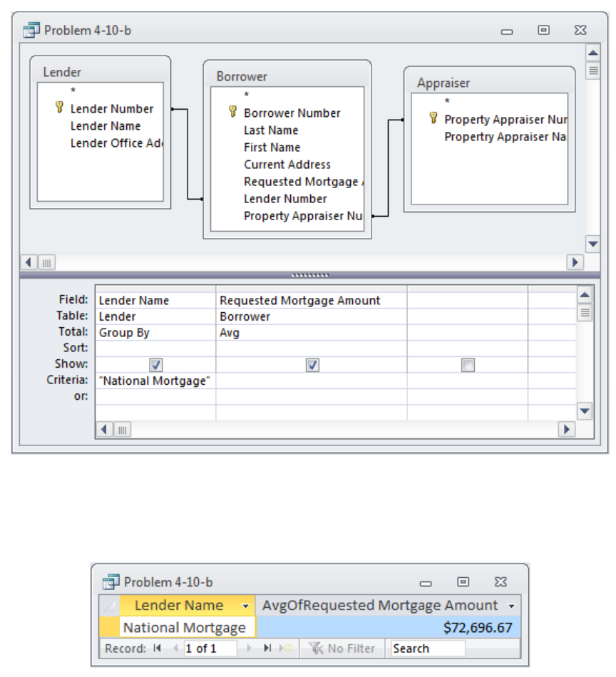This screenshot has width=616, height=677.
Task: Restore the query design window
Action: [x=543, y=30]
